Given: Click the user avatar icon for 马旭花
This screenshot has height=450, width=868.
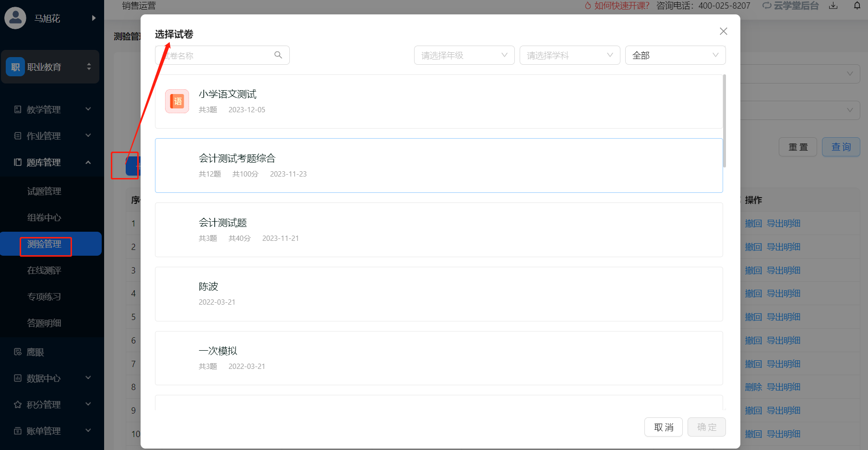Looking at the screenshot, I should 15,18.
